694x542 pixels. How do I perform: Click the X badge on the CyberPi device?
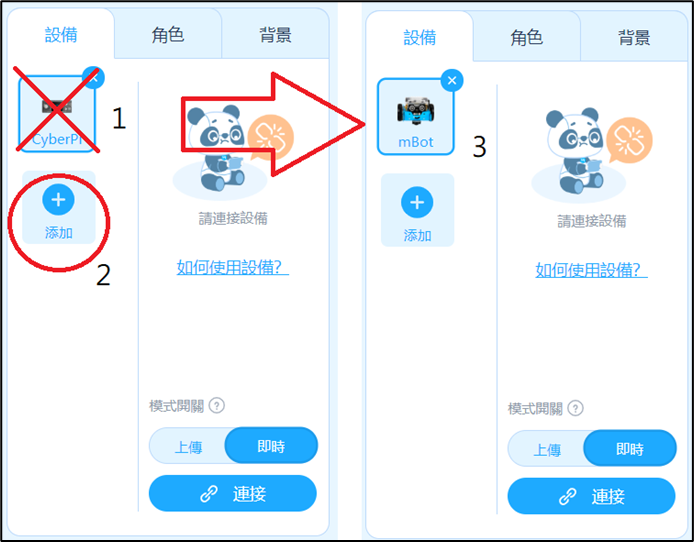93,78
